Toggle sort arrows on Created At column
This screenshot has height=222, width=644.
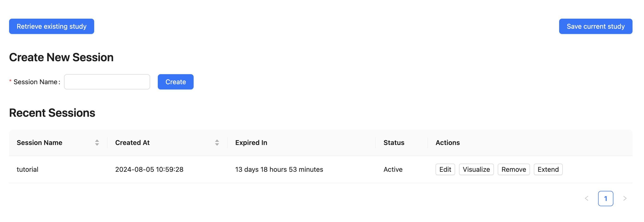click(217, 143)
